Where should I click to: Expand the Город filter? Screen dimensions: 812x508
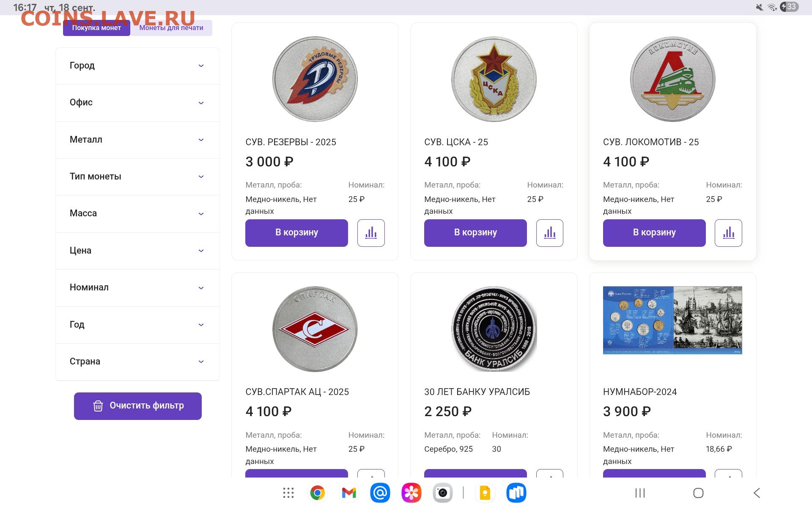[x=137, y=66]
